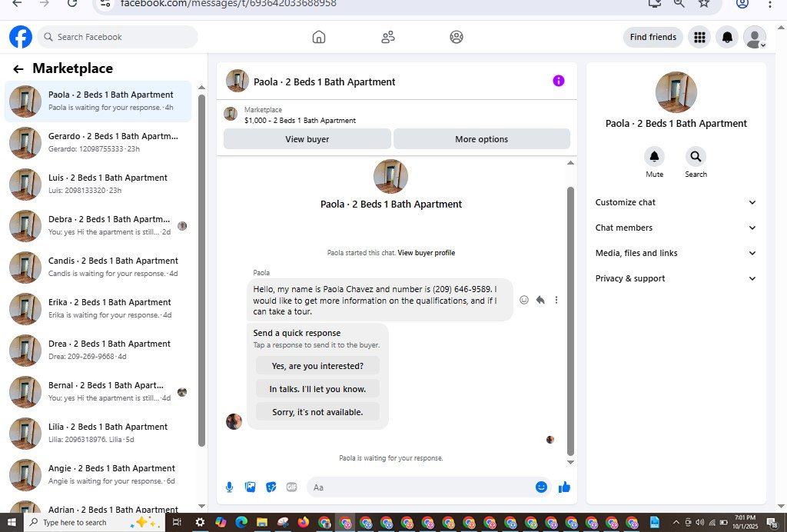Open Erika conversation in list
This screenshot has height=532, width=787.
[98, 309]
